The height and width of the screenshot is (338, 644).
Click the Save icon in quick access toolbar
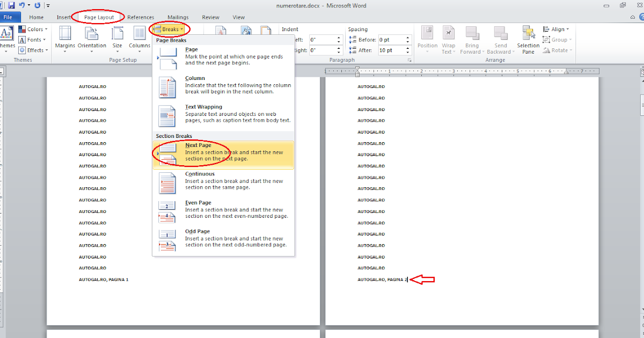click(x=11, y=5)
